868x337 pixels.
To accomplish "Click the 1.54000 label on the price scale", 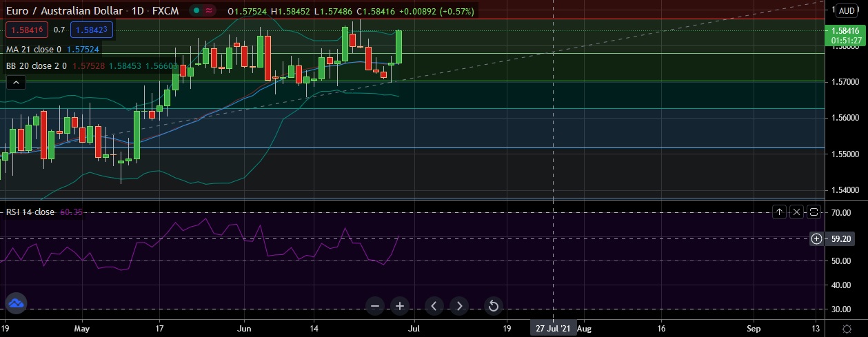I will [x=845, y=190].
